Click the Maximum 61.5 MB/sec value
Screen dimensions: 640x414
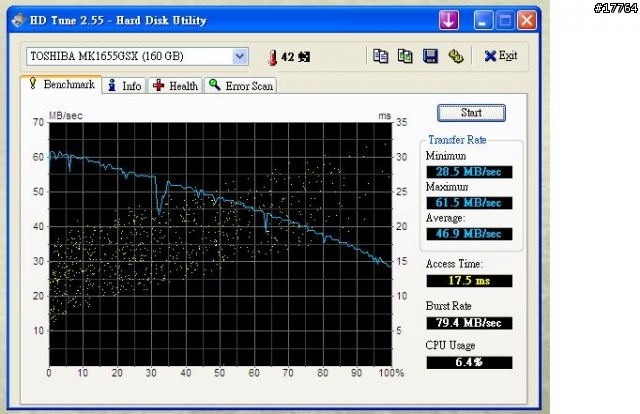[469, 203]
